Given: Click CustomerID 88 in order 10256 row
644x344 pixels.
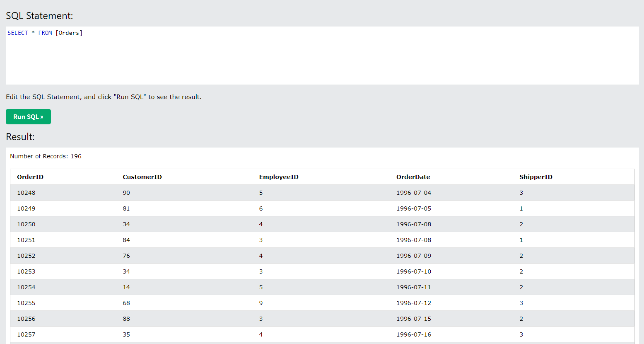Looking at the screenshot, I should [126, 319].
